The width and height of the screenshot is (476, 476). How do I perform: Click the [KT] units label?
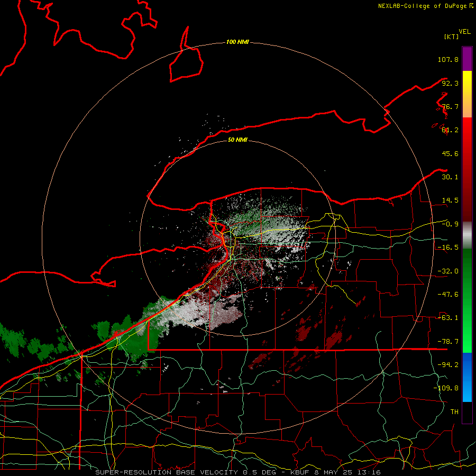point(451,36)
